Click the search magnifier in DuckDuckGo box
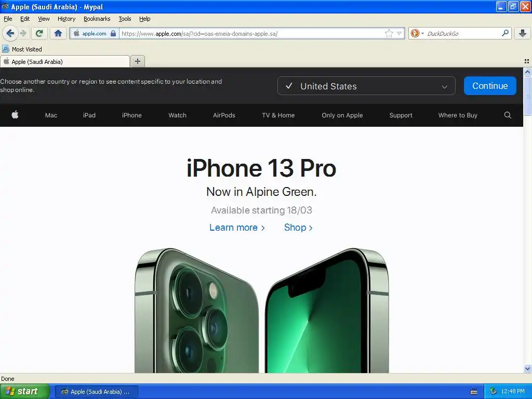This screenshot has width=532, height=399. pyautogui.click(x=505, y=33)
